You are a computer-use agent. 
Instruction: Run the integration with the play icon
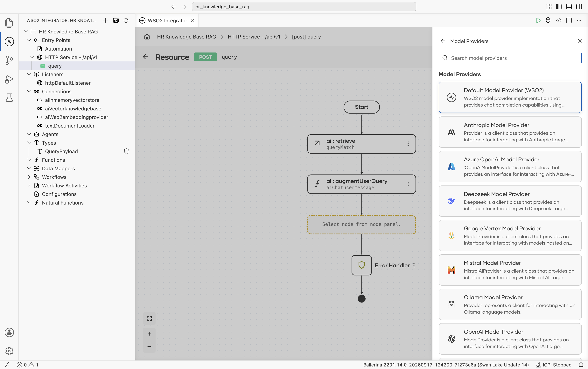pos(538,20)
